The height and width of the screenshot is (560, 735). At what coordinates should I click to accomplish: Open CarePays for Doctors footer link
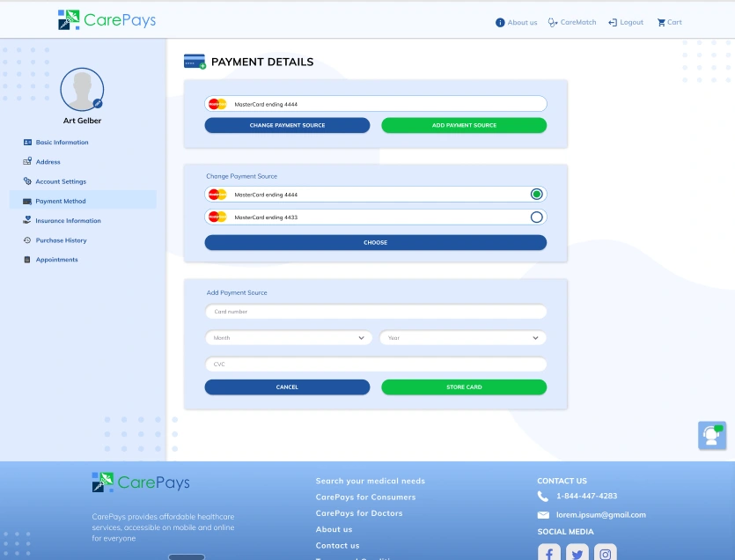(x=359, y=513)
